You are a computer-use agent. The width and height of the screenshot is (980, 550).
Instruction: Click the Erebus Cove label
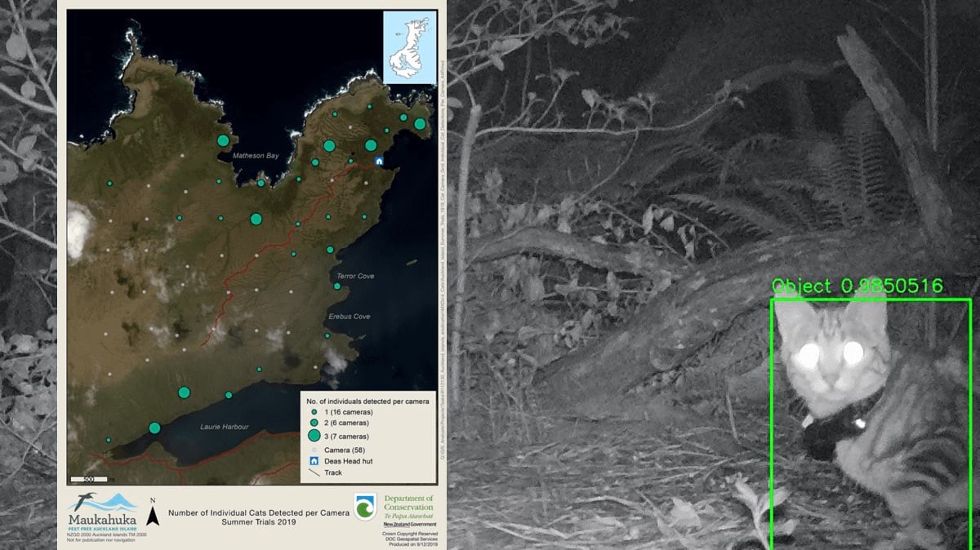tap(350, 317)
